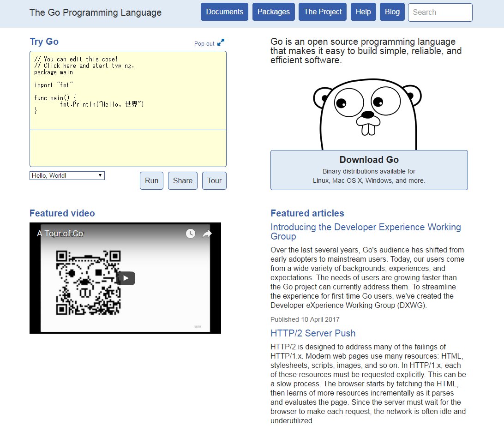This screenshot has height=426, width=504.
Task: Play the A Tour of Go video
Action: 126,278
